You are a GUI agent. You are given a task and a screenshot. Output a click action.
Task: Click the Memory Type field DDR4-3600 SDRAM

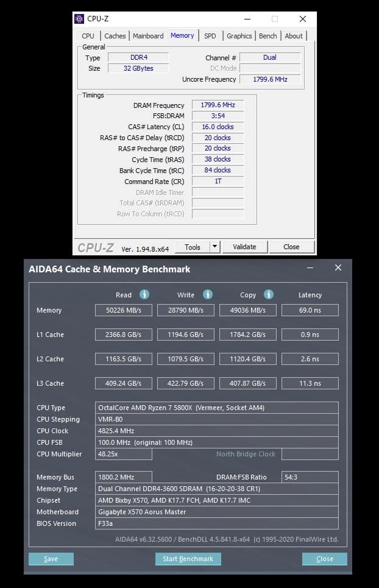pos(217,489)
